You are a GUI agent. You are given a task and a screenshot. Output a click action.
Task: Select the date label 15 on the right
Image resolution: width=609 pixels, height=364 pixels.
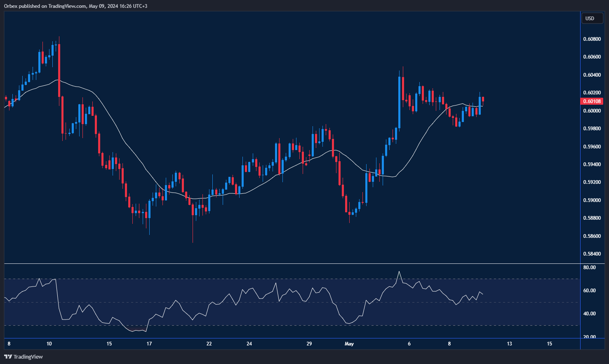tap(549, 343)
